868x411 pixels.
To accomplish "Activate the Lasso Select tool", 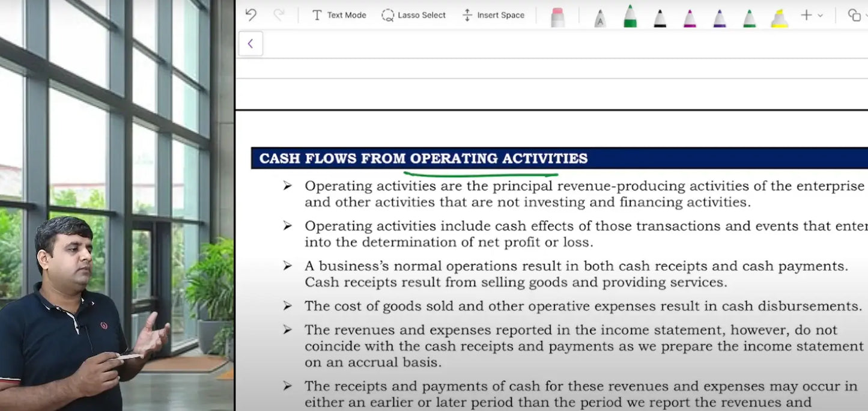I will (414, 15).
